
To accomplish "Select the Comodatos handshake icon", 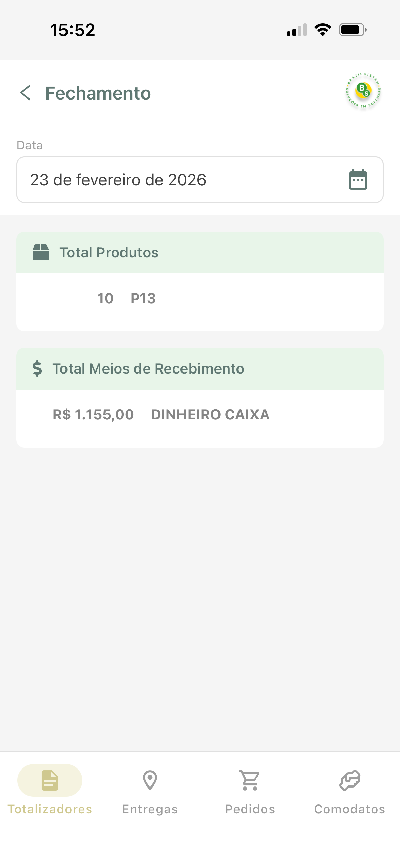I will (350, 780).
